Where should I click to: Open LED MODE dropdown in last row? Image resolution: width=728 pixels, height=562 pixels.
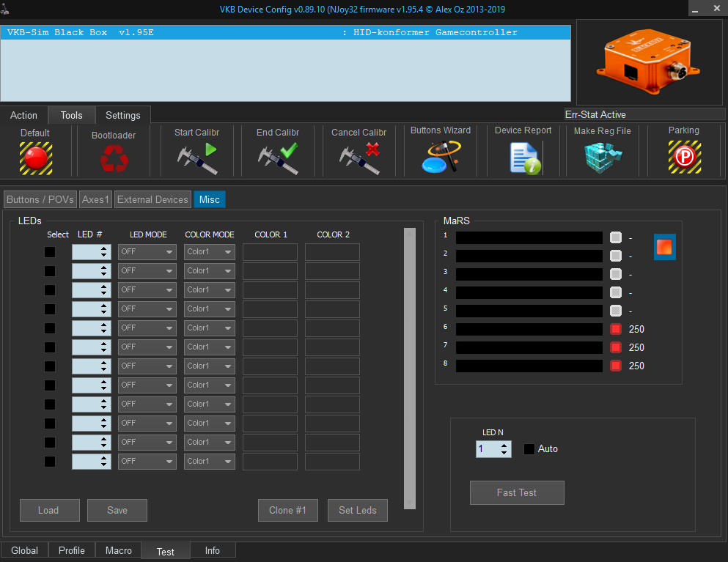pyautogui.click(x=147, y=462)
